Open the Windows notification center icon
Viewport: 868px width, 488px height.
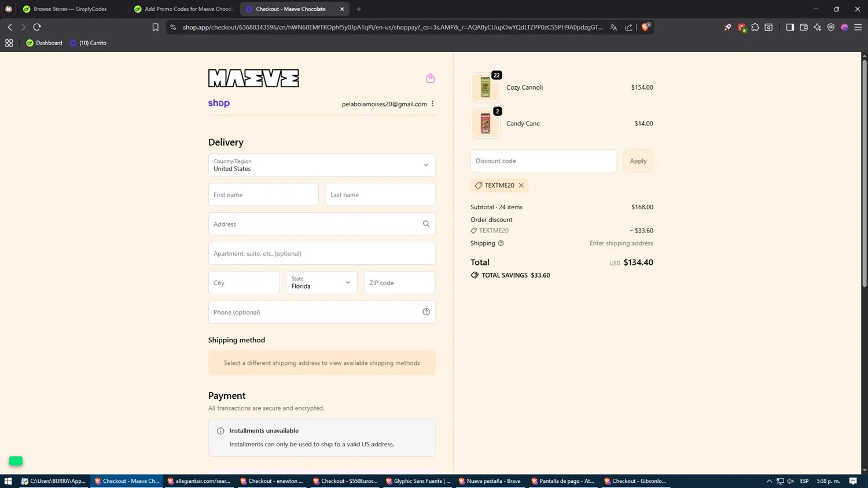[x=853, y=481]
